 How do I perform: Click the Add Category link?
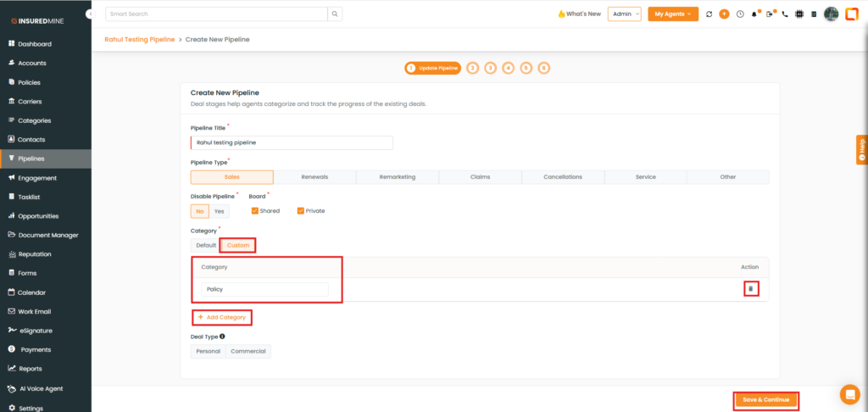click(x=222, y=317)
